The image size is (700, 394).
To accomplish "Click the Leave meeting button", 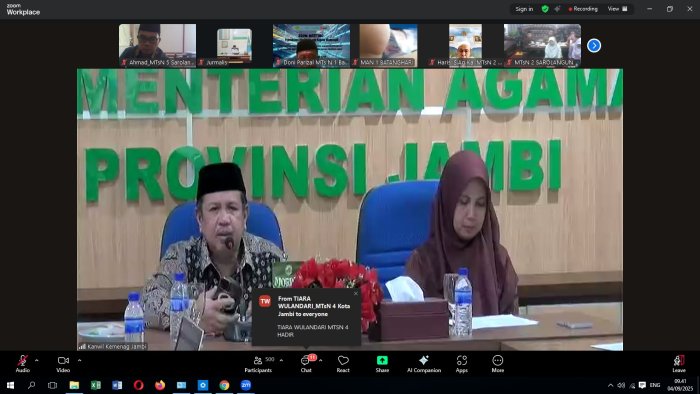I will click(679, 363).
